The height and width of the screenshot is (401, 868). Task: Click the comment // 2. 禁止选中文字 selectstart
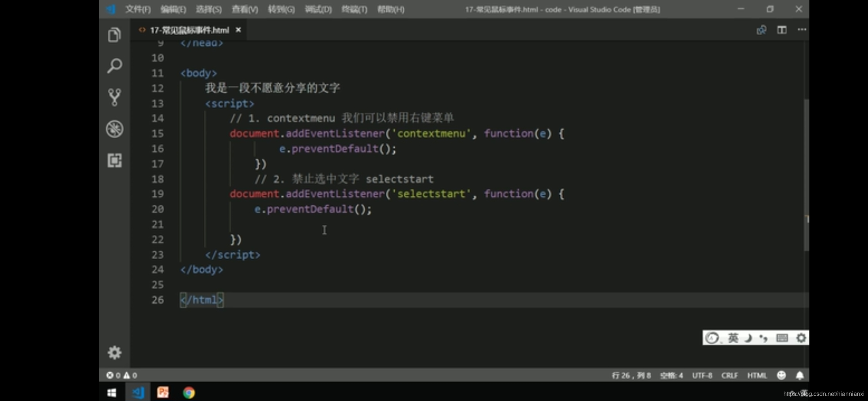click(x=344, y=179)
